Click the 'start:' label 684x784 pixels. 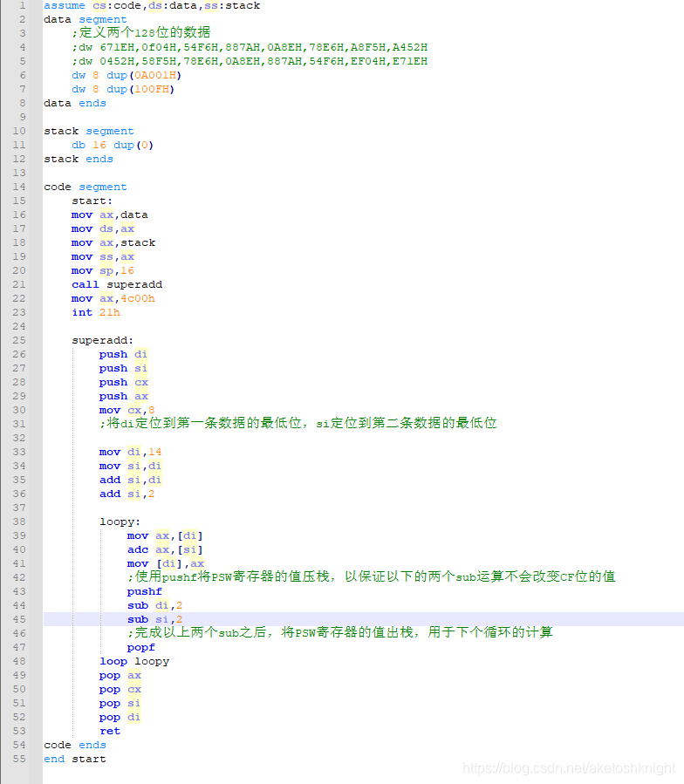92,201
